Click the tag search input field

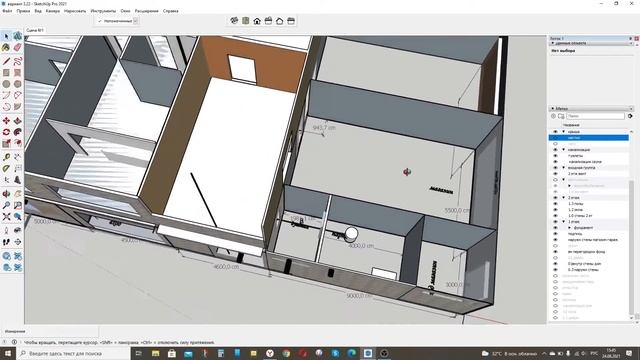595,116
